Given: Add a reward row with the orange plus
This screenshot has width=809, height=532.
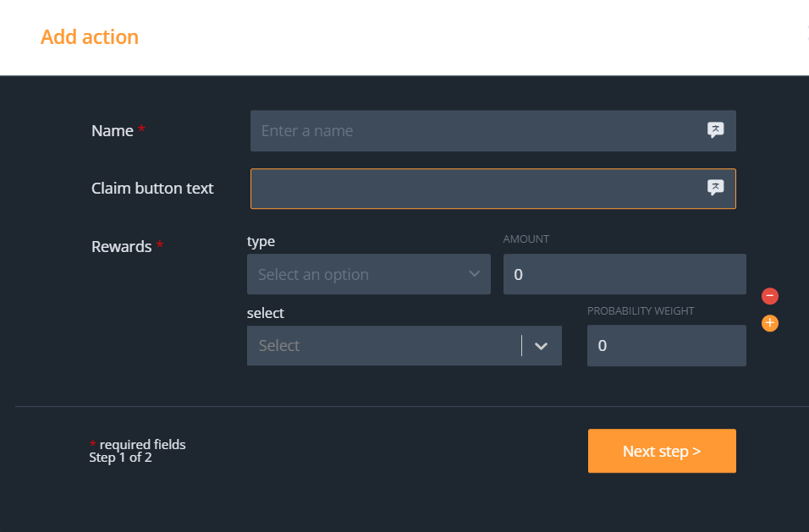Looking at the screenshot, I should click(x=770, y=323).
